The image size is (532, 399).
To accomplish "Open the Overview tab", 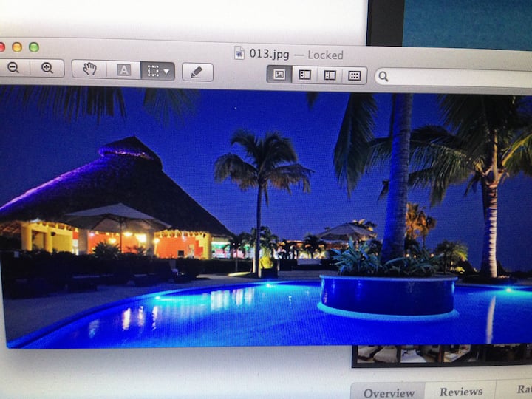I will tap(389, 392).
